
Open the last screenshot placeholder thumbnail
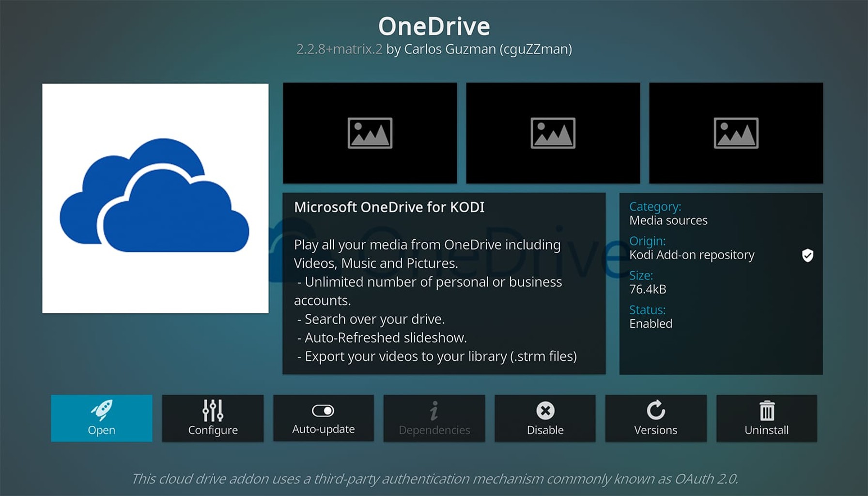[x=736, y=133]
